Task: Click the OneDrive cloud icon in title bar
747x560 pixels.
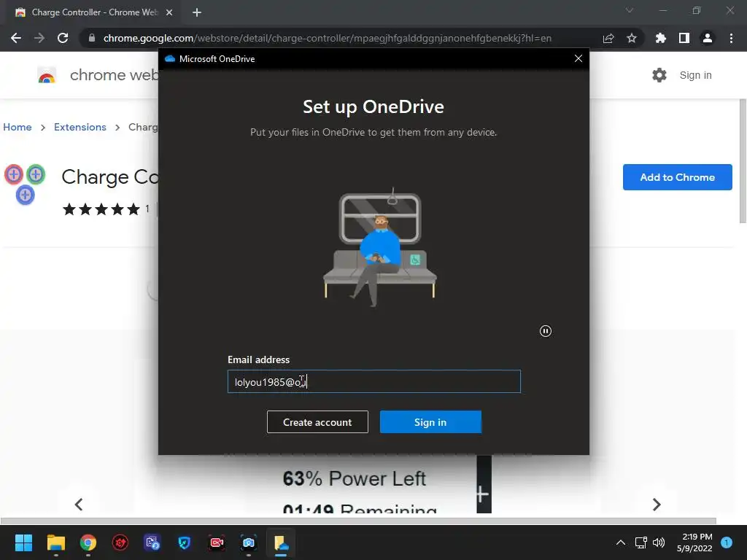Action: coord(169,58)
